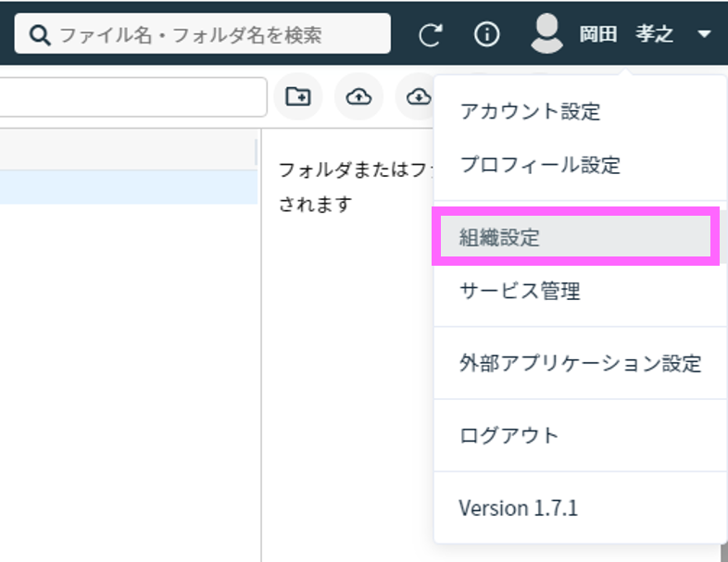Open サービス管理 in the user menu
Viewport: 728px width, 562px height.
(581, 291)
